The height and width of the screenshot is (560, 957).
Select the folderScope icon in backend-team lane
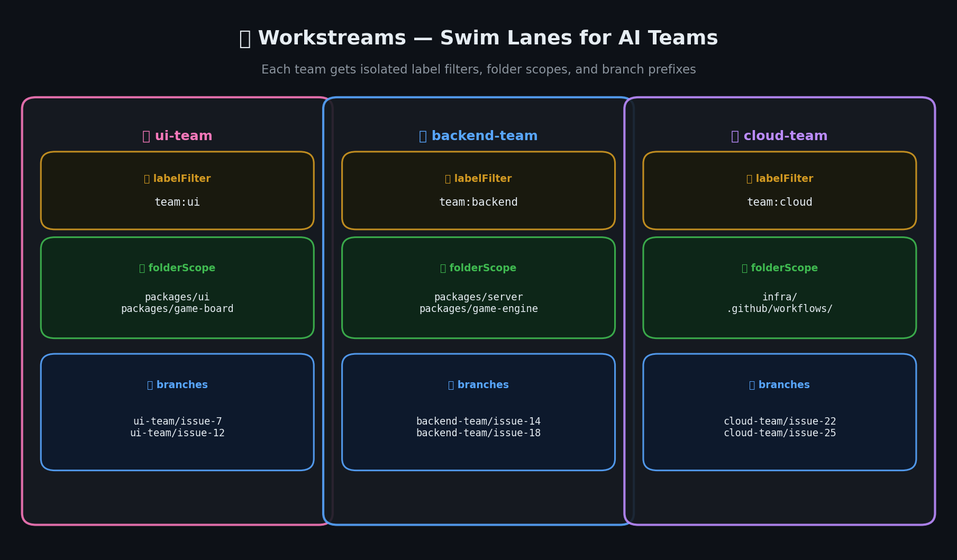pyautogui.click(x=443, y=268)
